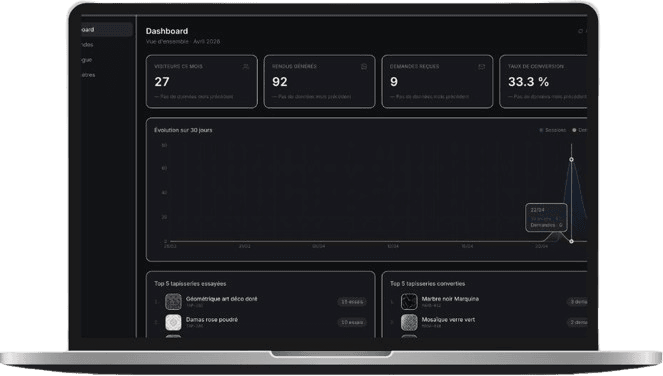Click the badge on the Mosaïque verre vert row
This screenshot has height=376, width=663.
pos(577,322)
